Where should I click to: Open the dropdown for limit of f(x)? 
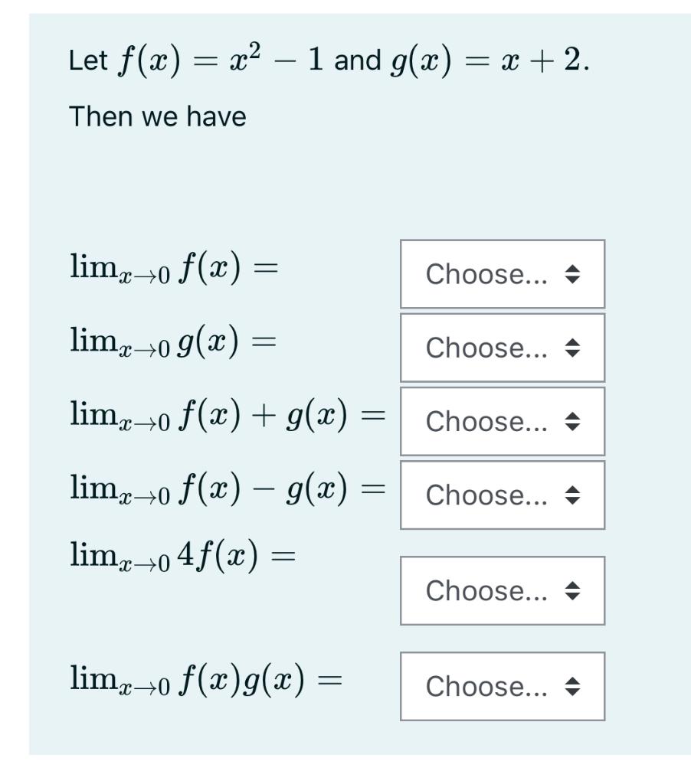click(502, 273)
